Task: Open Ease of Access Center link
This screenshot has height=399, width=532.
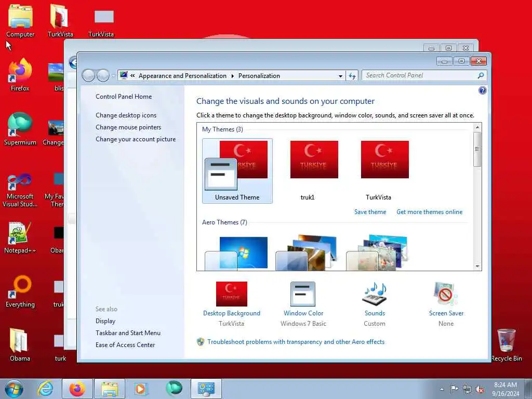Action: (x=125, y=345)
